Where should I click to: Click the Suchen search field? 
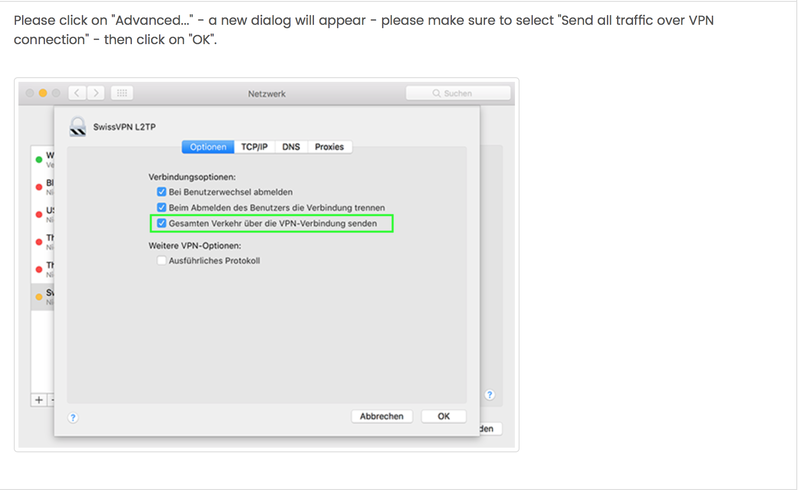(458, 93)
